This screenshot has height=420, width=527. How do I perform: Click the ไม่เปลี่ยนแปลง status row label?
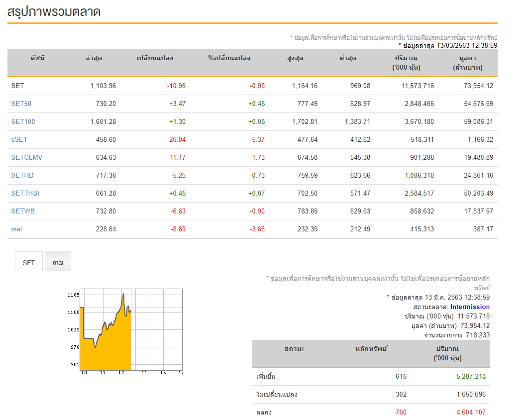pyautogui.click(x=277, y=394)
